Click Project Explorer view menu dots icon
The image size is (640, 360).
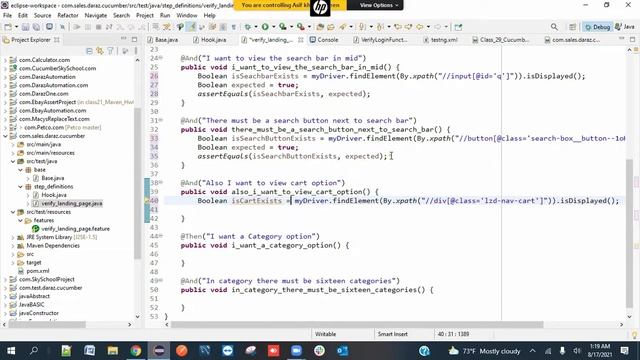(136, 51)
